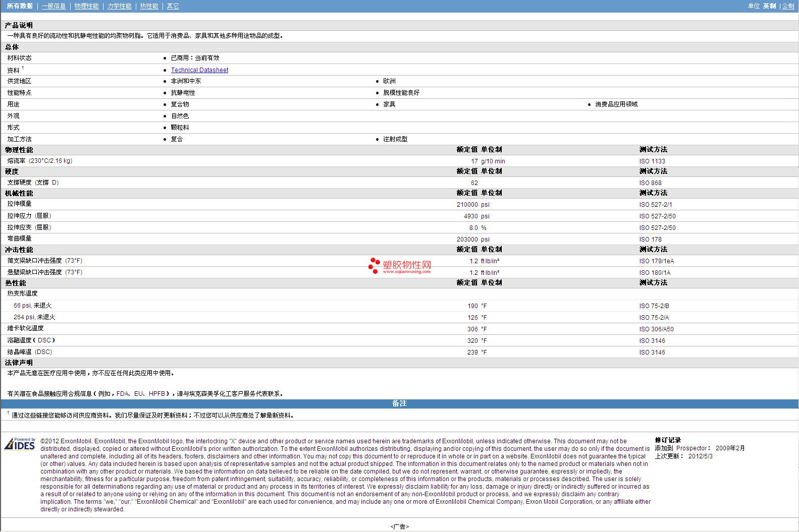This screenshot has height=532, width=799.
Task: Click the 备注 section header bar
Action: (x=399, y=403)
